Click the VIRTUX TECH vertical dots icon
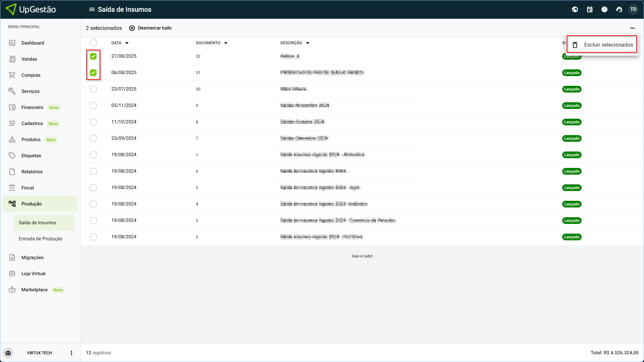The image size is (644, 362). click(71, 353)
